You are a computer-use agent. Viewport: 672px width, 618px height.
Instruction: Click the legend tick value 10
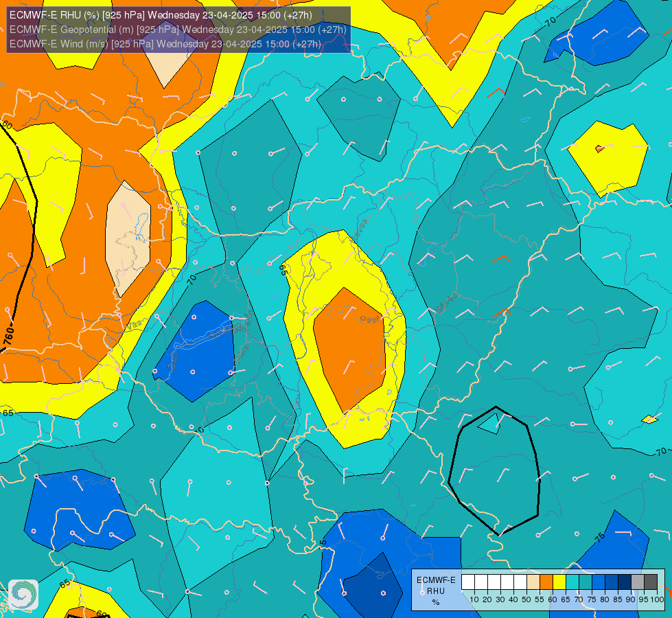click(474, 599)
